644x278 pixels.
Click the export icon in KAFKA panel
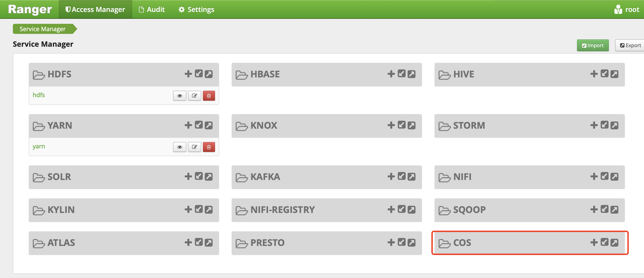pyautogui.click(x=411, y=177)
